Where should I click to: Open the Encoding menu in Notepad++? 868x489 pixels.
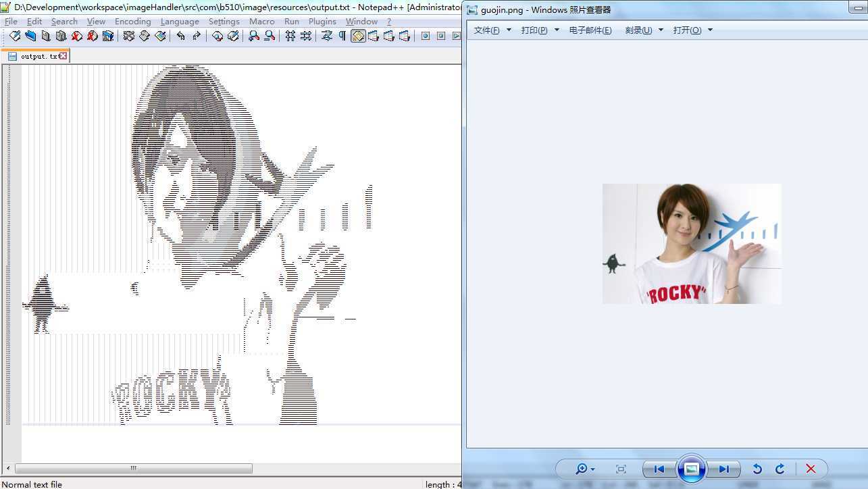tap(132, 22)
